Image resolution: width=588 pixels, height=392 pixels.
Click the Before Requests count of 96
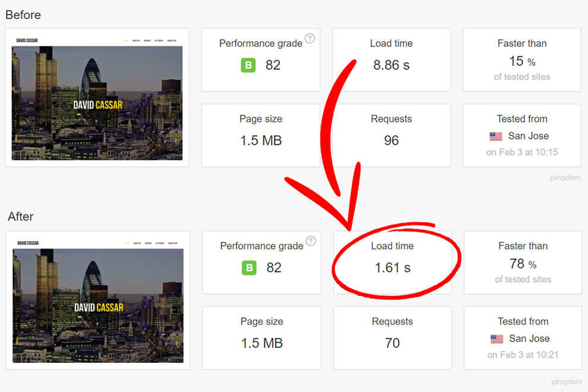[391, 141]
